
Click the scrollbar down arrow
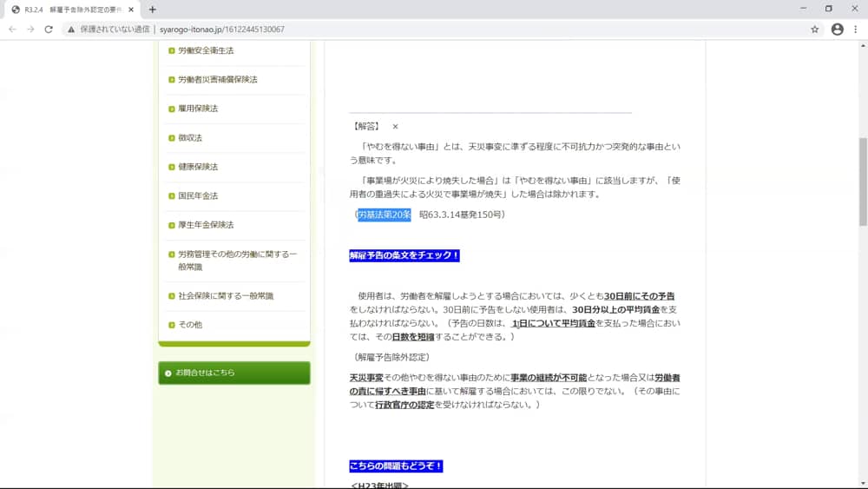pos(863,483)
